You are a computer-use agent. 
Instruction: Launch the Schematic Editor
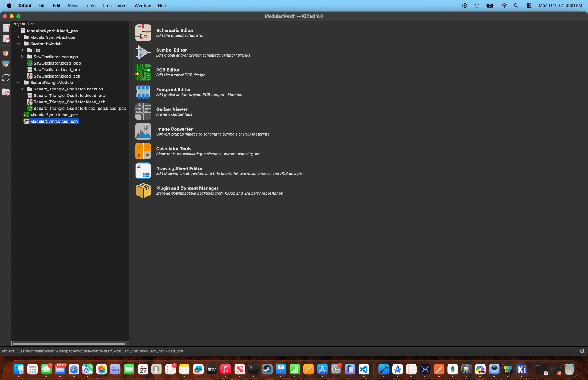[143, 33]
